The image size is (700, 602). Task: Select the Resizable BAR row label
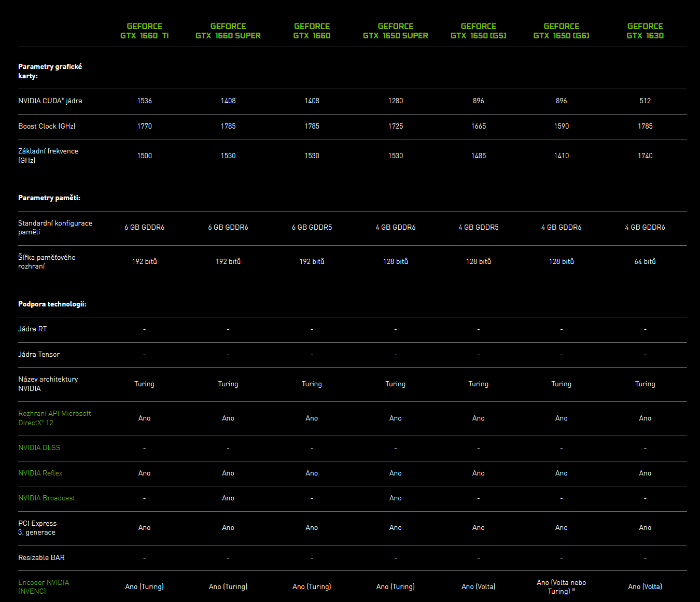click(x=41, y=557)
